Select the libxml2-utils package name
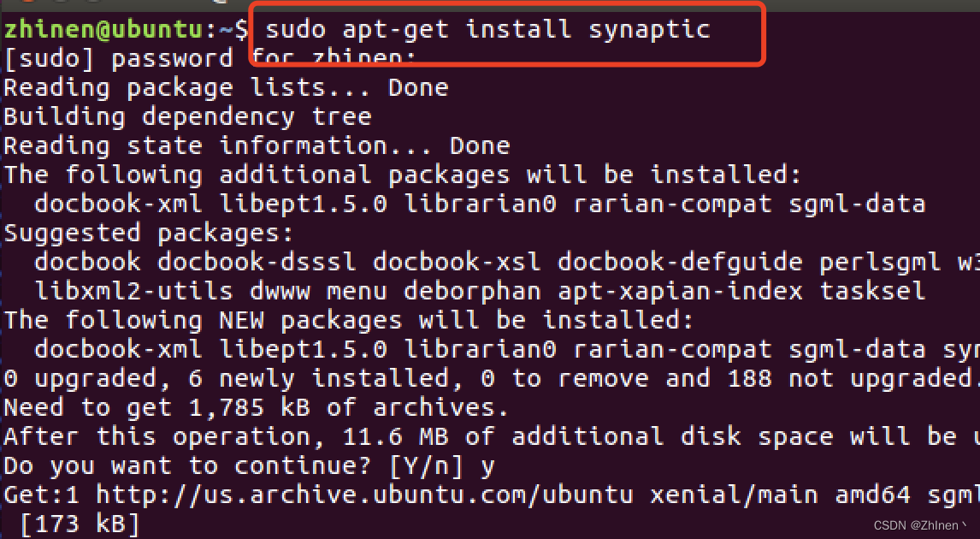Image resolution: width=980 pixels, height=539 pixels. [x=133, y=291]
